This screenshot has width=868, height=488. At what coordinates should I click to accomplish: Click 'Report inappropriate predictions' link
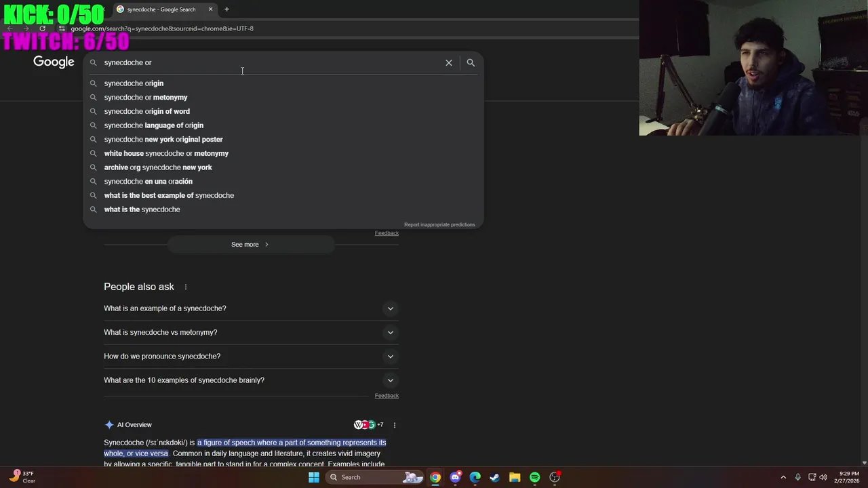tap(439, 224)
